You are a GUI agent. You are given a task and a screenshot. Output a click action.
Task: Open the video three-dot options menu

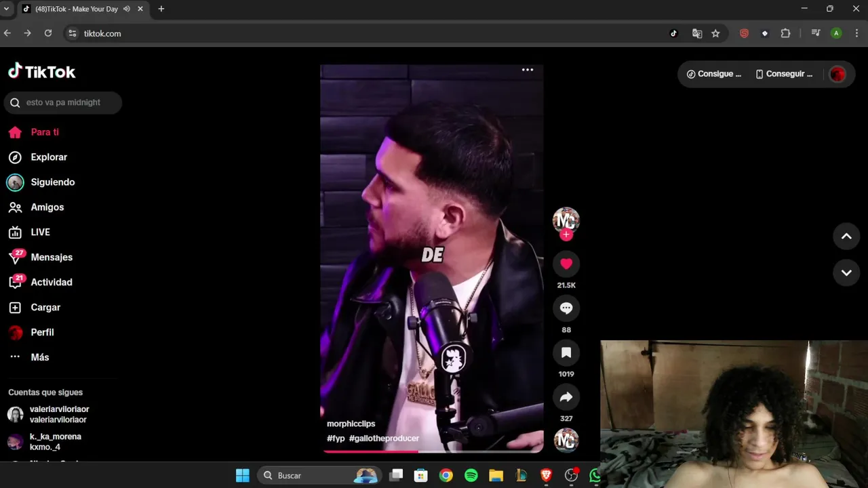pyautogui.click(x=528, y=70)
